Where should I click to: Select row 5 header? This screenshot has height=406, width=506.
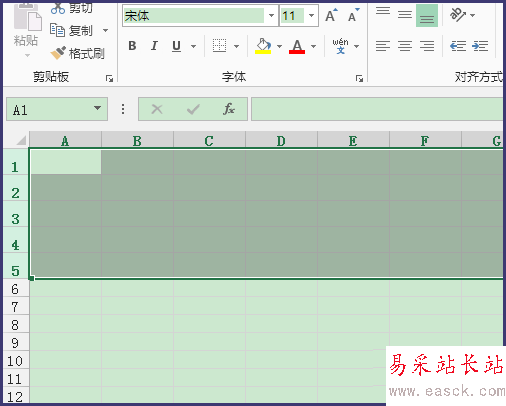pyautogui.click(x=15, y=266)
